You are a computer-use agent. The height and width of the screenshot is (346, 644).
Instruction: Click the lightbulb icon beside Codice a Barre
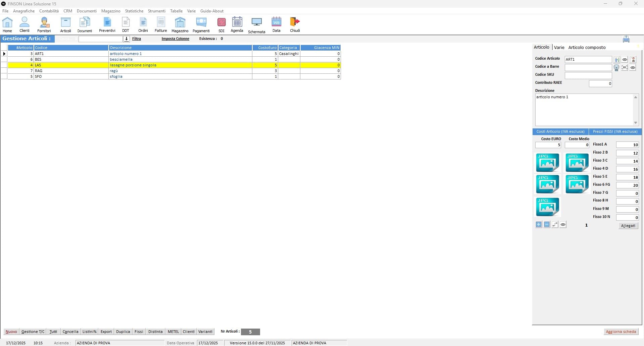pyautogui.click(x=616, y=67)
